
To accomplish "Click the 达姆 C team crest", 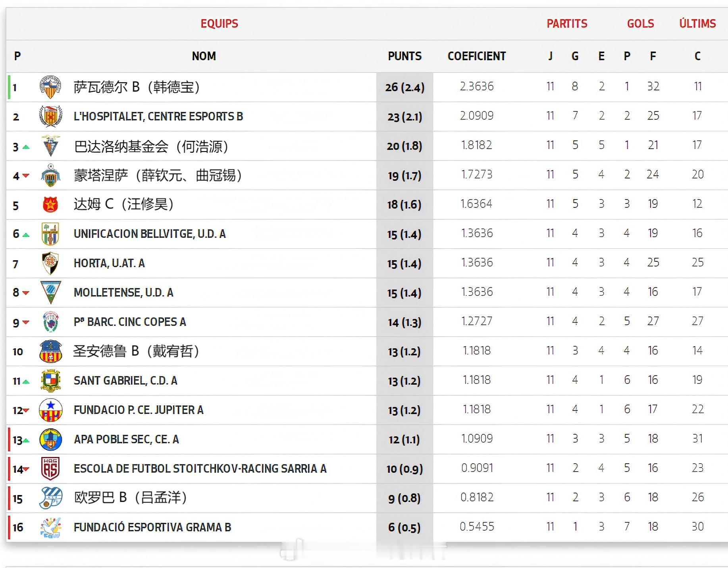I will pos(50,205).
